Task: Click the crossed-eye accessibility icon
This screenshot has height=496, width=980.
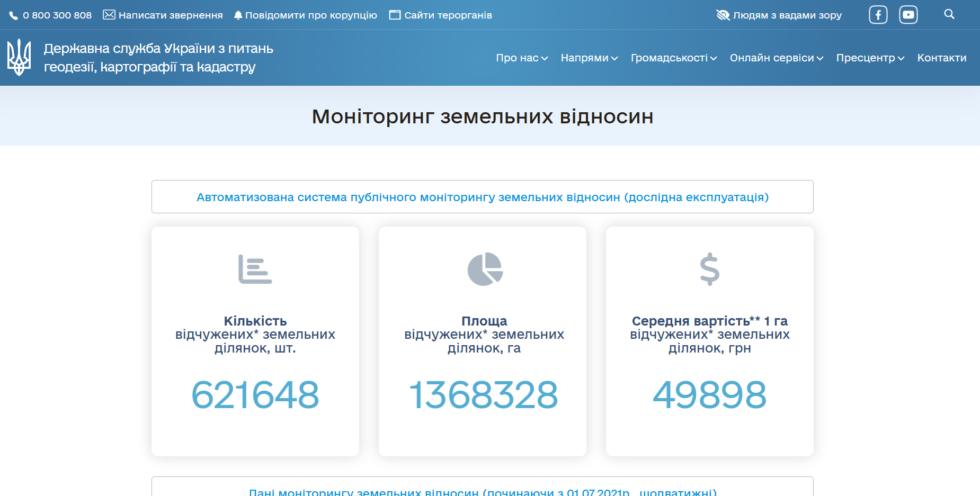Action: [x=723, y=15]
